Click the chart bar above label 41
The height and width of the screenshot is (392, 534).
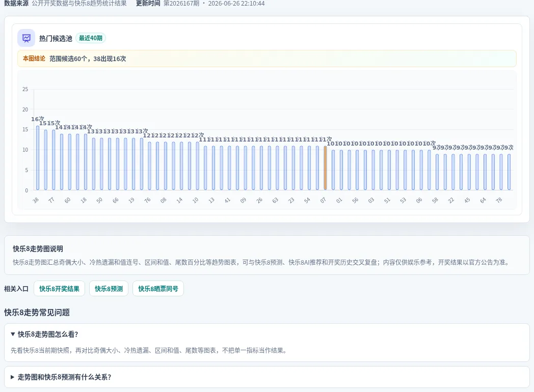(x=229, y=168)
